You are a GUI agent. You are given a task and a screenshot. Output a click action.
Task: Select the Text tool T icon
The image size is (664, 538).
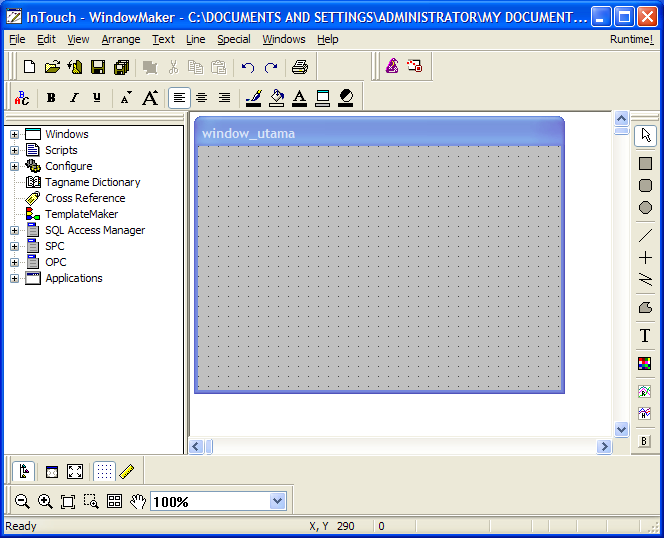tap(645, 336)
